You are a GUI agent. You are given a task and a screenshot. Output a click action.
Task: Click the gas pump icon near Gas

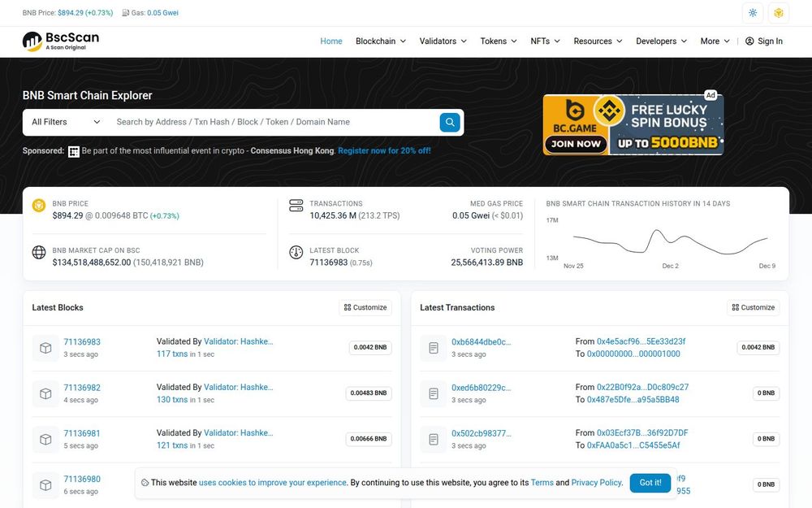(125, 13)
